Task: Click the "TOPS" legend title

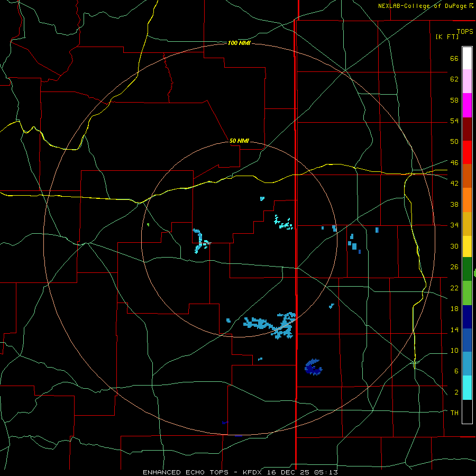Action: coord(465,31)
